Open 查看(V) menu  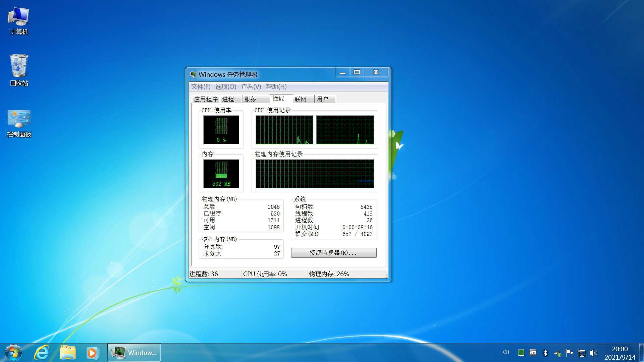pos(251,86)
